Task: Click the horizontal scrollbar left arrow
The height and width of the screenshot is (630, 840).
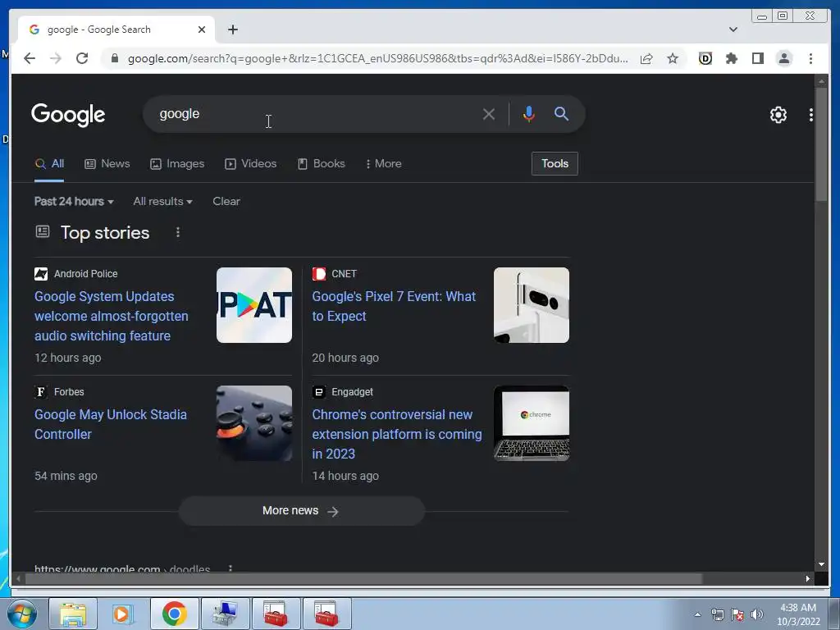Action: point(18,578)
